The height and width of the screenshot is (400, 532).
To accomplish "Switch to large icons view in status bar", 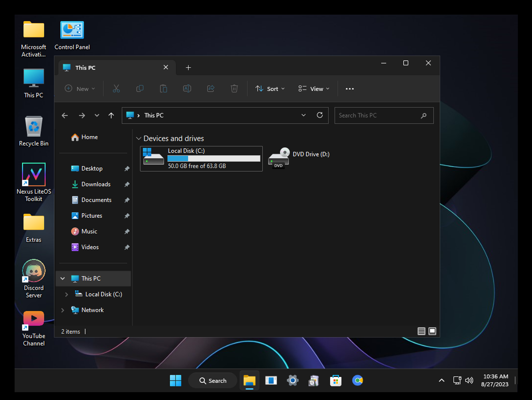I will pyautogui.click(x=432, y=331).
